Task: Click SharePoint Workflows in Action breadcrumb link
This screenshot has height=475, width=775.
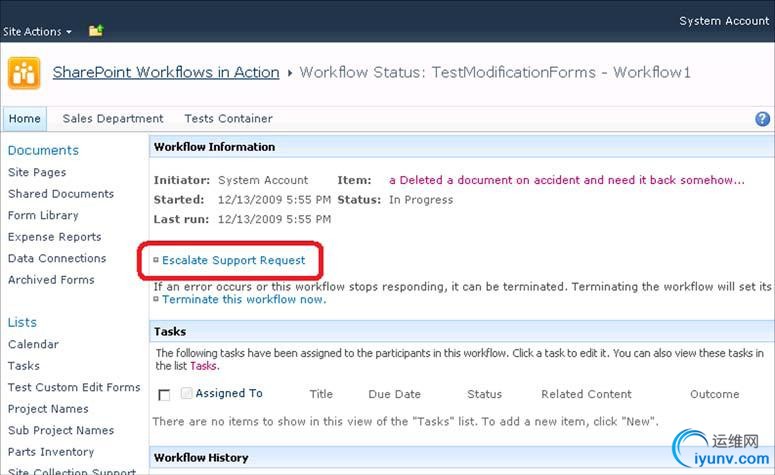Action: (x=166, y=72)
